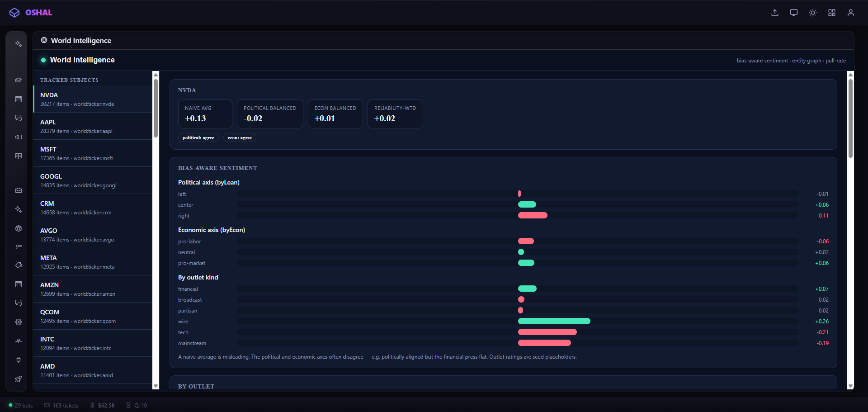Click the "+0.26" wire value
Image resolution: width=868 pixels, height=412 pixels.
pyautogui.click(x=822, y=322)
